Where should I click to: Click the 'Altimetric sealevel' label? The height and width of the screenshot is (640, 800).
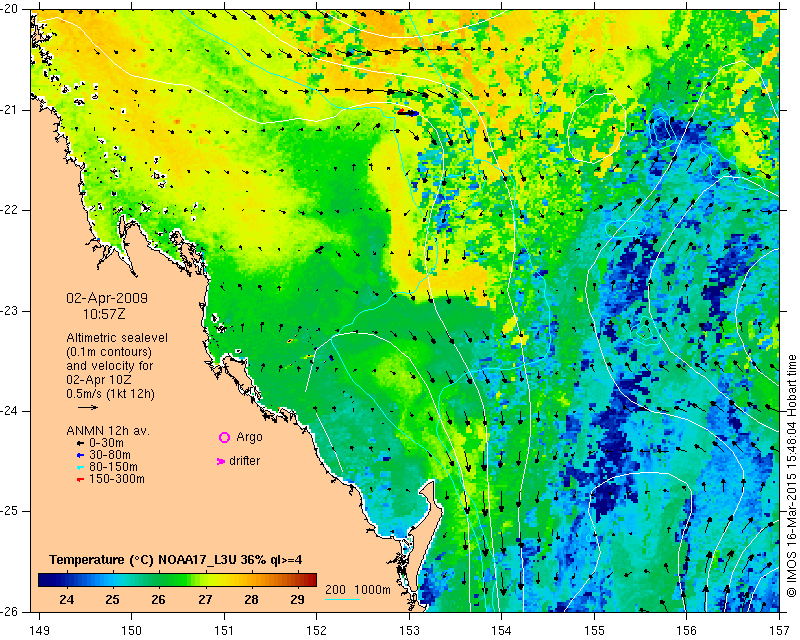[x=117, y=338]
